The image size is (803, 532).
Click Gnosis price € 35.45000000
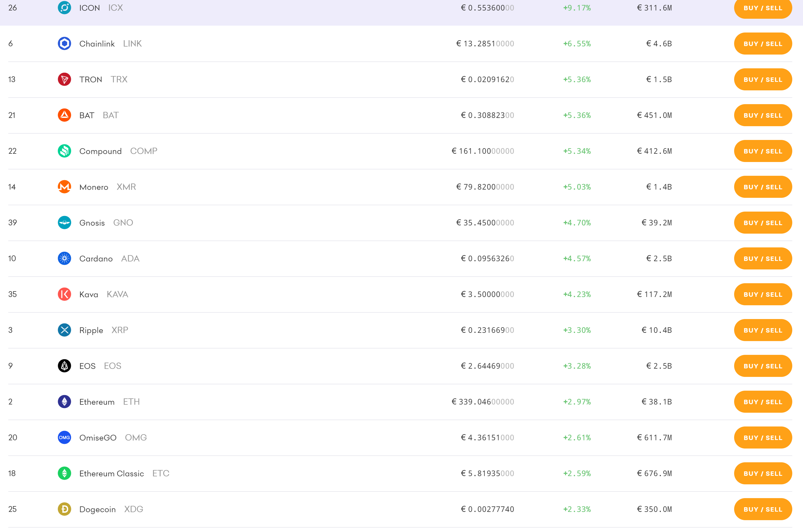coord(485,223)
